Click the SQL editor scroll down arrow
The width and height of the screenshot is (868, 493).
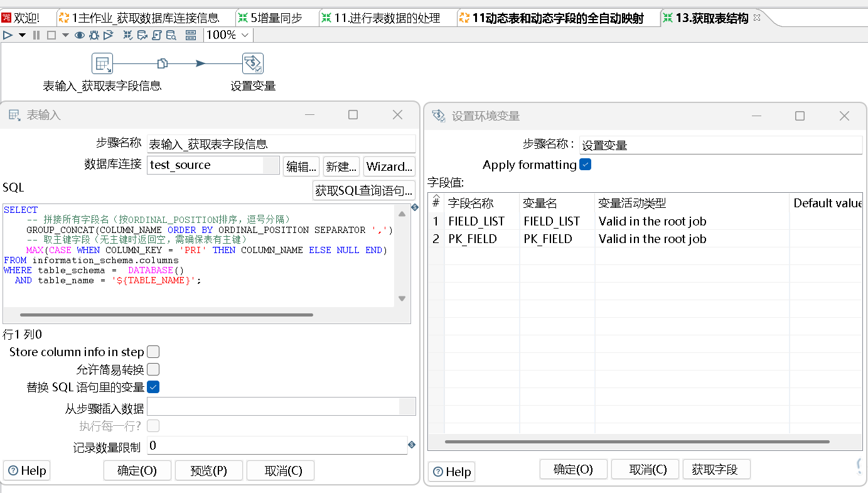[x=402, y=298]
